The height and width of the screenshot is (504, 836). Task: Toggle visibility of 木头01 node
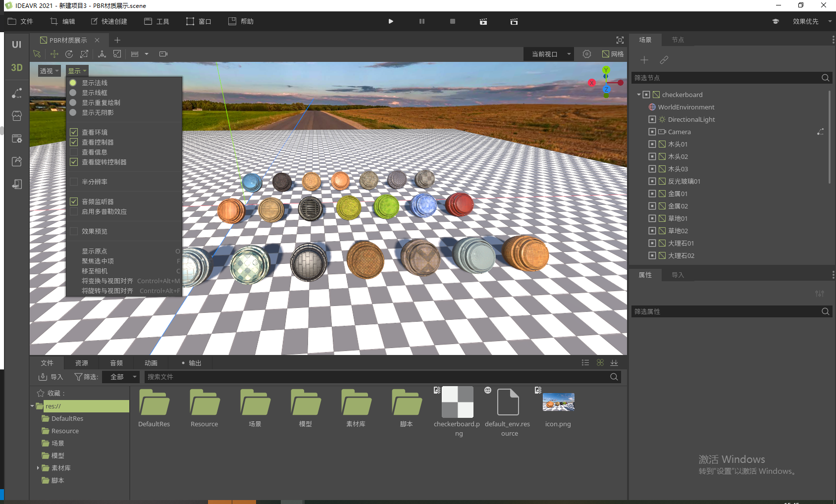[652, 144]
